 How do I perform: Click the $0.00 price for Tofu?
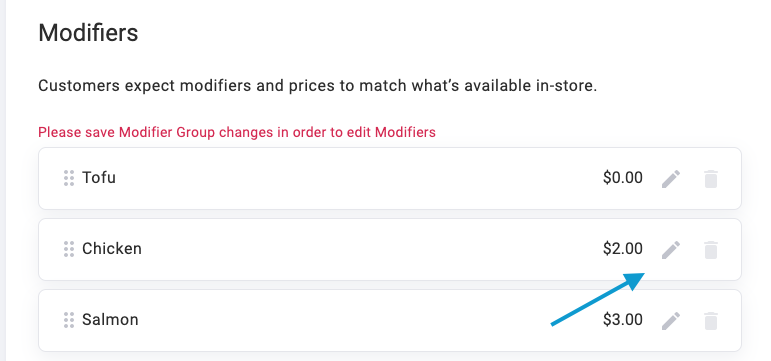(623, 178)
